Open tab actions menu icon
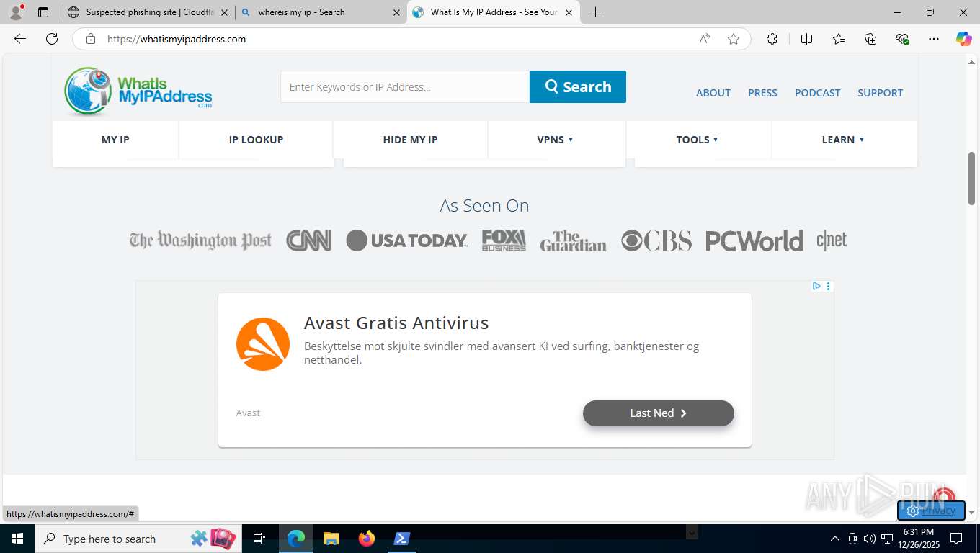 (x=43, y=12)
